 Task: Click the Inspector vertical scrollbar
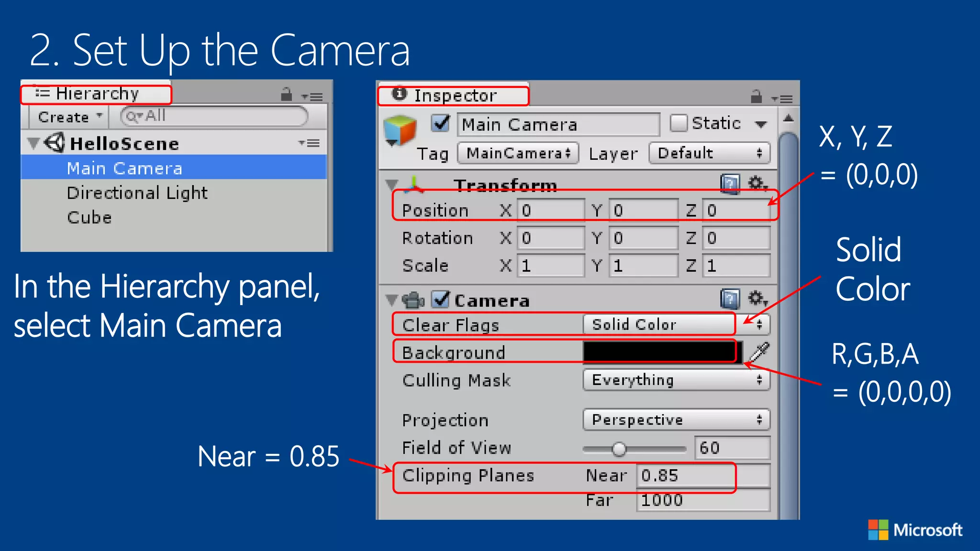(789, 325)
